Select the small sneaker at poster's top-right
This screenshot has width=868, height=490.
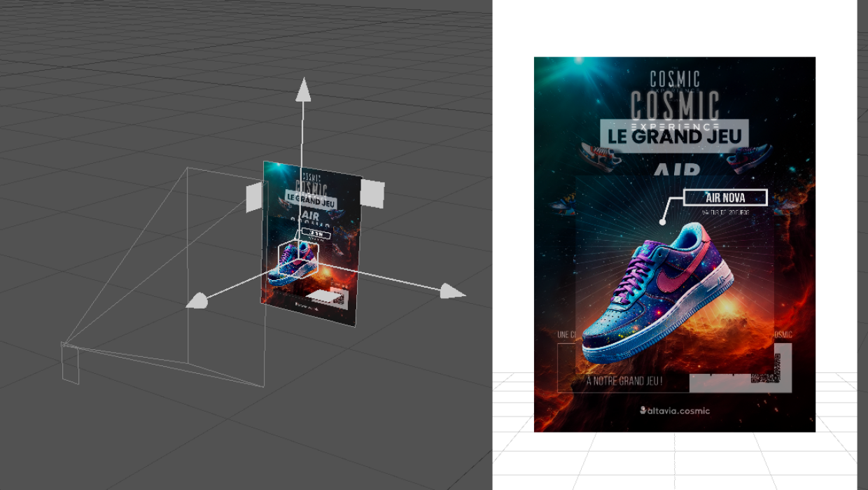click(749, 157)
